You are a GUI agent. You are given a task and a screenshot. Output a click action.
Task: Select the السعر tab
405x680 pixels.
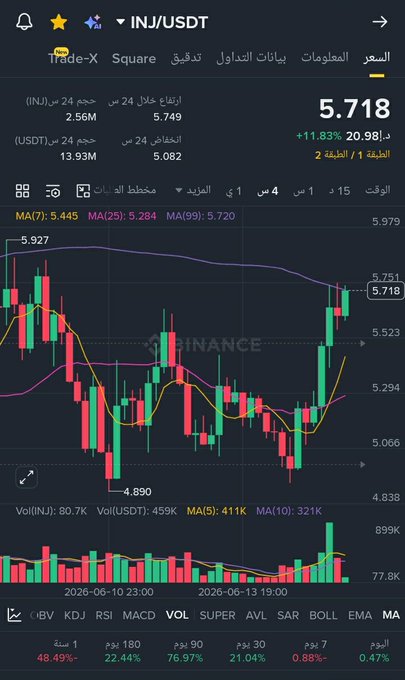coord(377,57)
